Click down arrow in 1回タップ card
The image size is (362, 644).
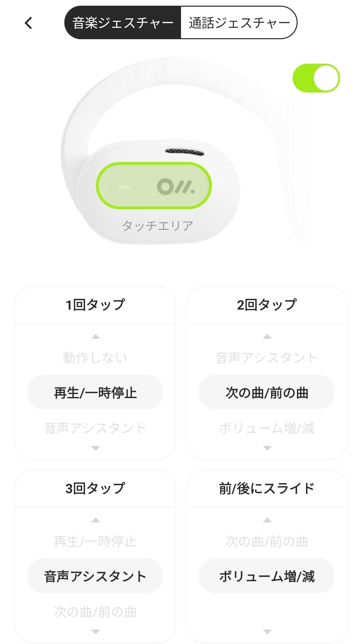tap(96, 448)
